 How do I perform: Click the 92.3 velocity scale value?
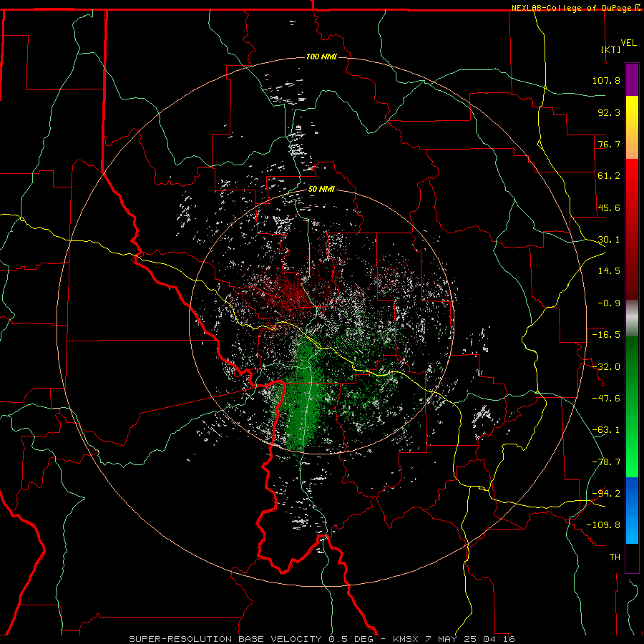pyautogui.click(x=609, y=112)
